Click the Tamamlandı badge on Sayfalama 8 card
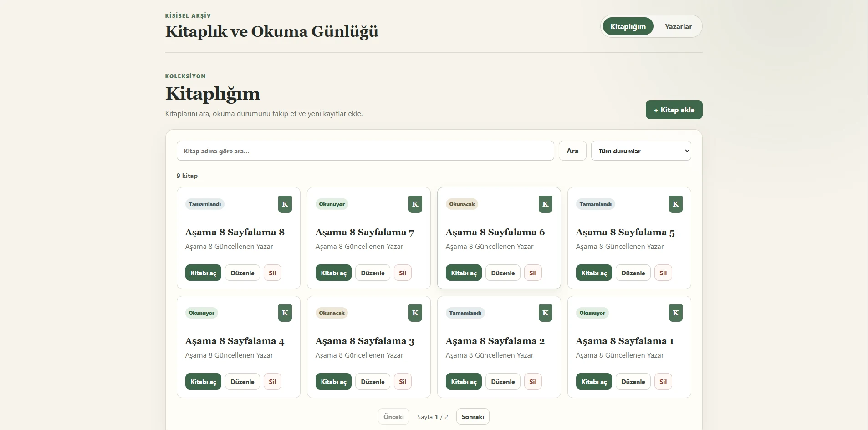Image resolution: width=868 pixels, height=430 pixels. [205, 204]
